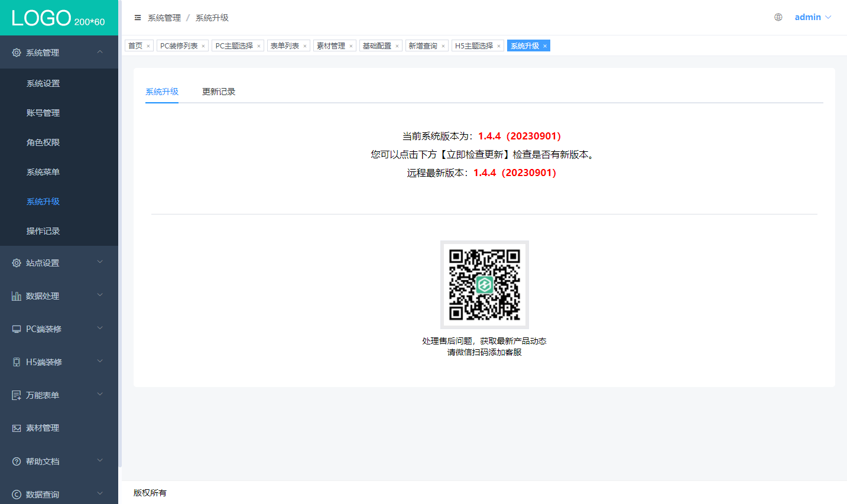Click the PC端装修 monitor icon
847x504 pixels.
pyautogui.click(x=17, y=329)
